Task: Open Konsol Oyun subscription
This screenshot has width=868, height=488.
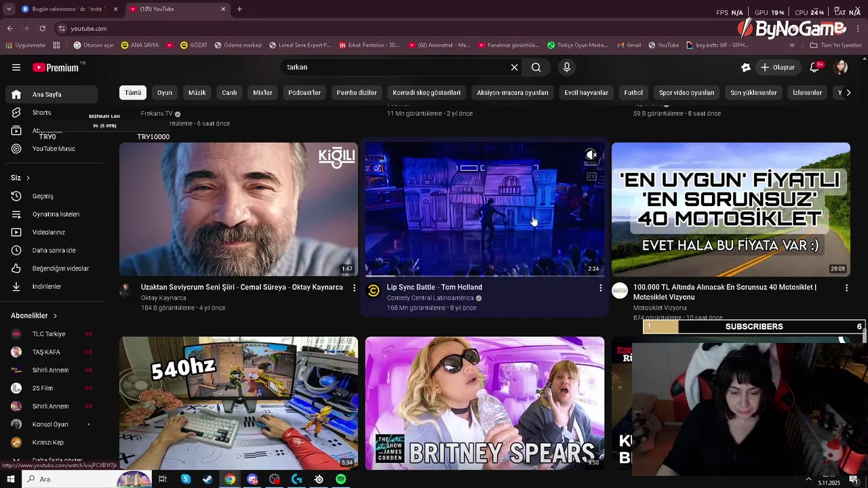Action: coord(52,424)
